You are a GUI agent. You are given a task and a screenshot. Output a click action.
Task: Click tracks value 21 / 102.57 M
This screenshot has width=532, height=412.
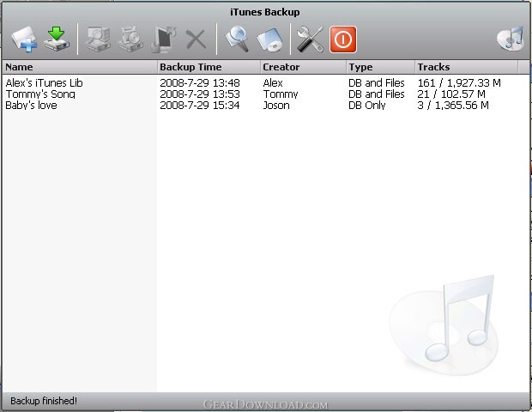(x=451, y=94)
